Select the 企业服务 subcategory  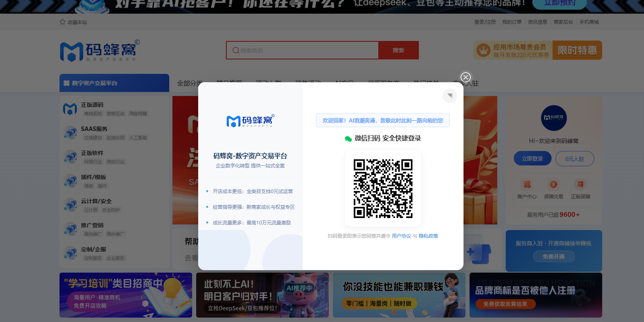(115, 258)
